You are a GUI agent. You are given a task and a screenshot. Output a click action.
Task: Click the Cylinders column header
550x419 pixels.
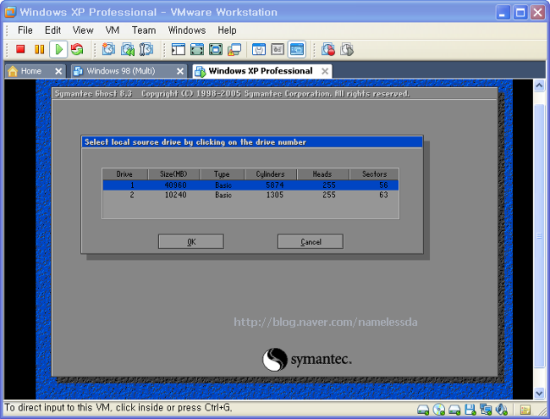[270, 174]
